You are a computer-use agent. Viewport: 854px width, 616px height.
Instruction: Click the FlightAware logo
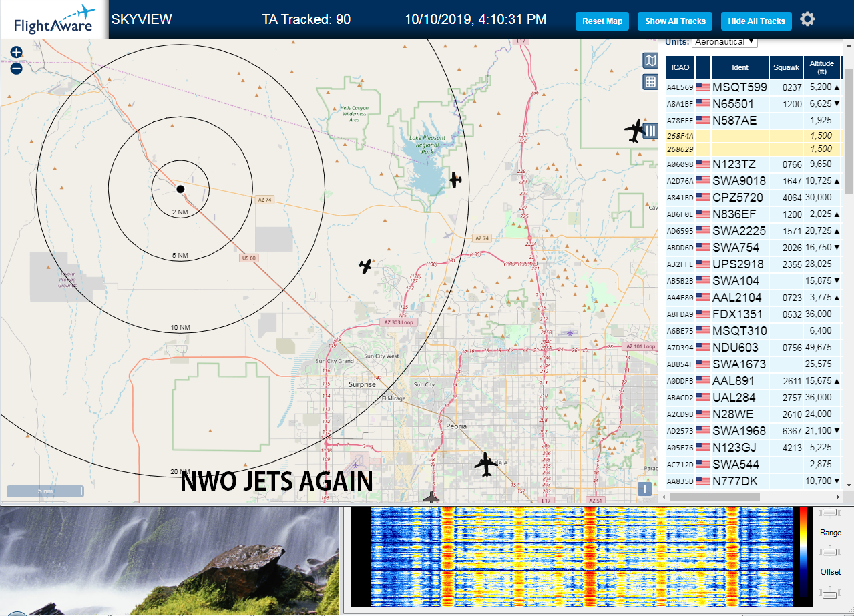coord(53,19)
